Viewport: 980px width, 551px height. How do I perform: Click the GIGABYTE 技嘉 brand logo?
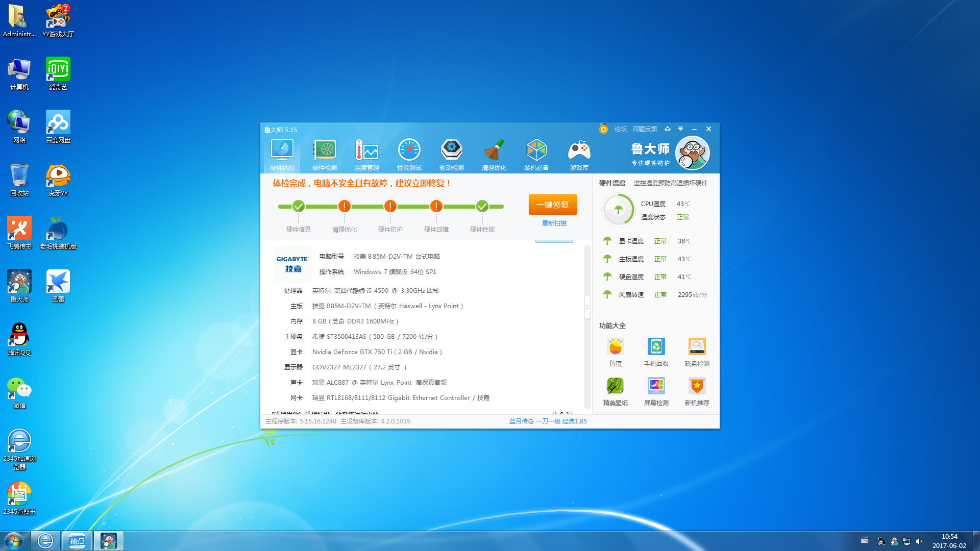[x=292, y=264]
